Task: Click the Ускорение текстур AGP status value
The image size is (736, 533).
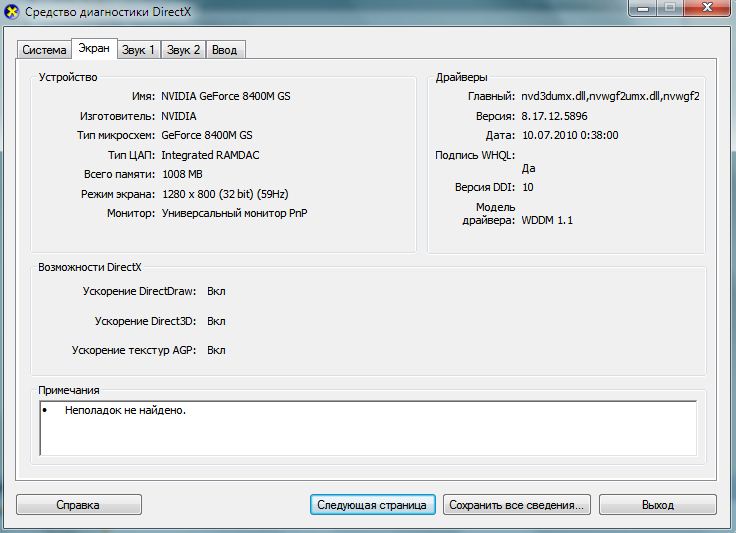Action: coord(216,351)
